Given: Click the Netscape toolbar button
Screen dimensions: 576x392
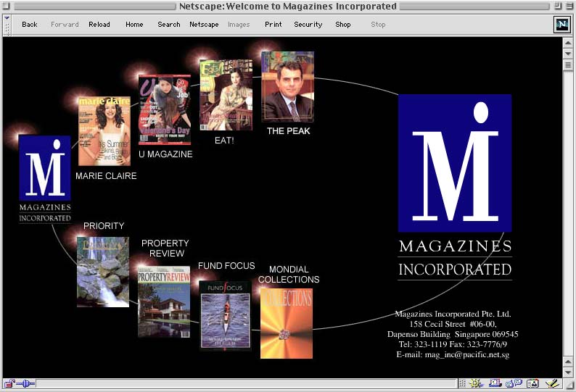Looking at the screenshot, I should click(204, 25).
